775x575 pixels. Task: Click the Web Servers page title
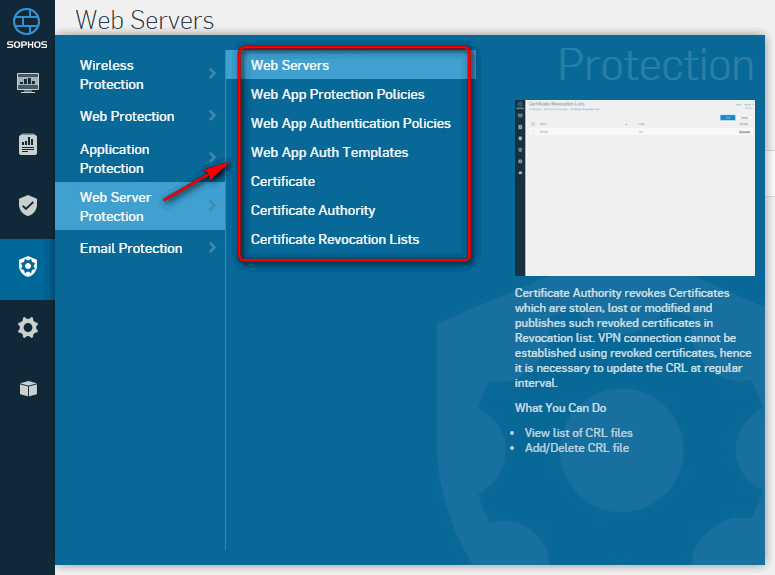(144, 20)
